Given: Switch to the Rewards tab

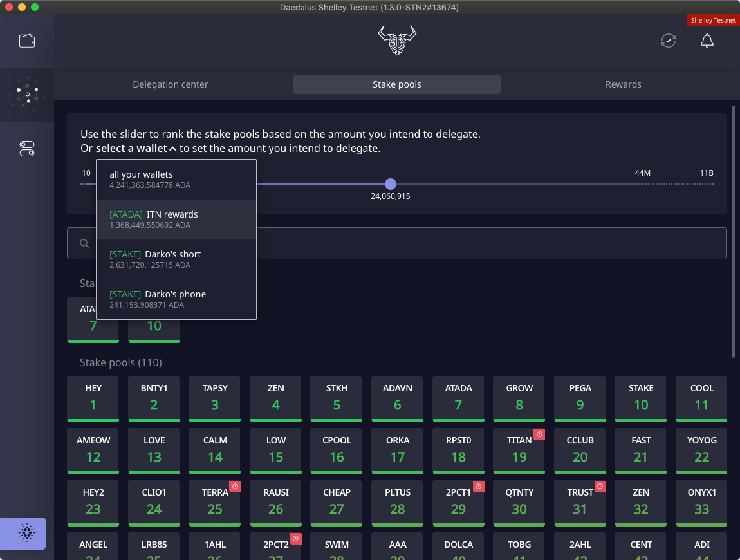Looking at the screenshot, I should tap(623, 84).
